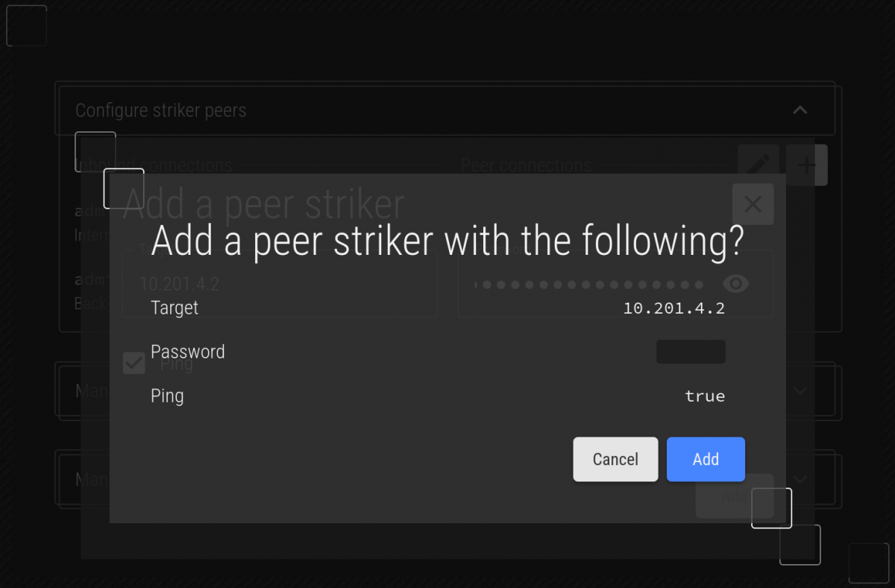This screenshot has height=588, width=895.
Task: Click the confirmation title "Add a peer striker with the following?"
Action: (447, 241)
